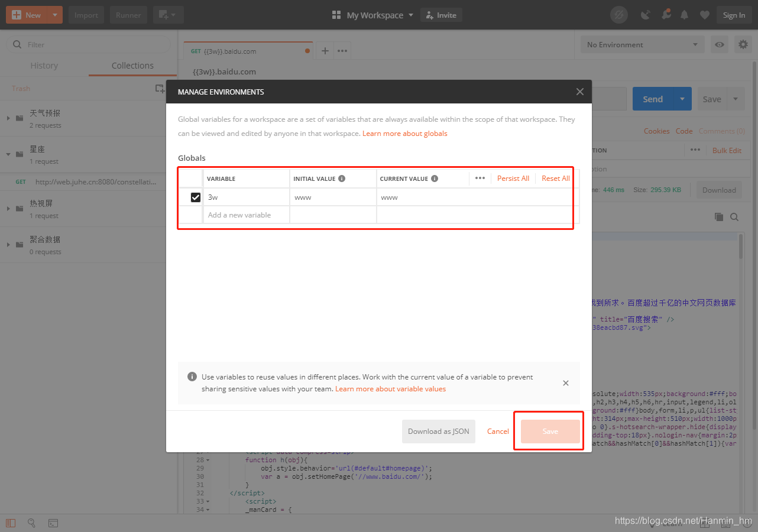758x532 pixels.
Task: Open params table three-dot menu near Bulk Edit
Action: point(695,150)
